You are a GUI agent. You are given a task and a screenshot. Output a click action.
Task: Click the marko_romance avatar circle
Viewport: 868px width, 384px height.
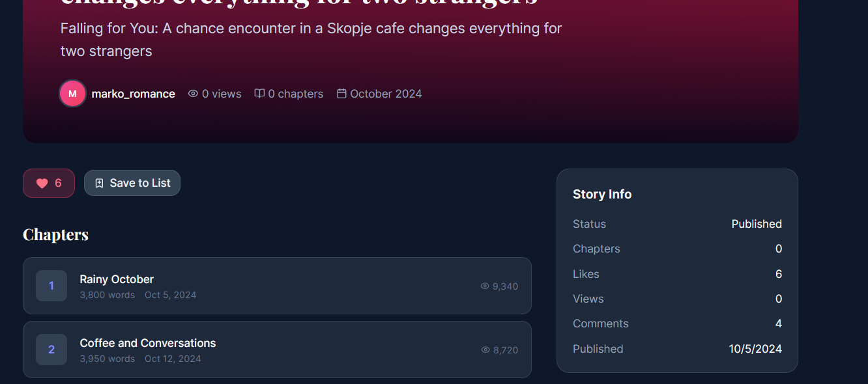[x=72, y=94]
